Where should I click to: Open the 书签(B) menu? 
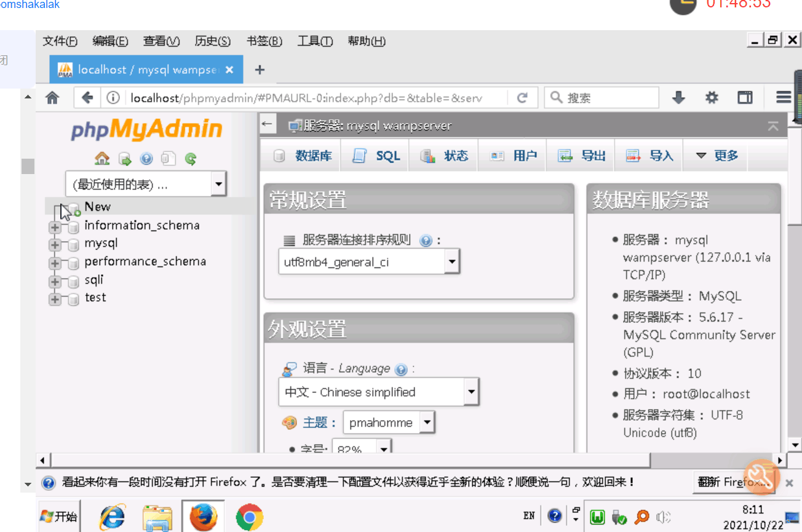[264, 41]
